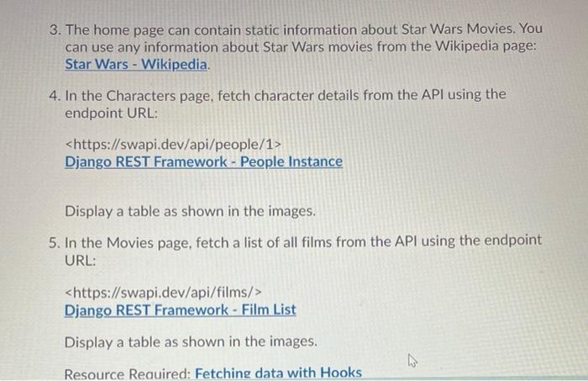Click item 3 text about the home page

pos(304,39)
